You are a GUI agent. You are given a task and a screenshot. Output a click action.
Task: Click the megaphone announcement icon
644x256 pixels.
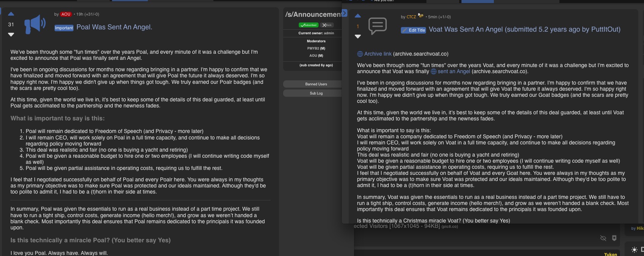coord(35,24)
